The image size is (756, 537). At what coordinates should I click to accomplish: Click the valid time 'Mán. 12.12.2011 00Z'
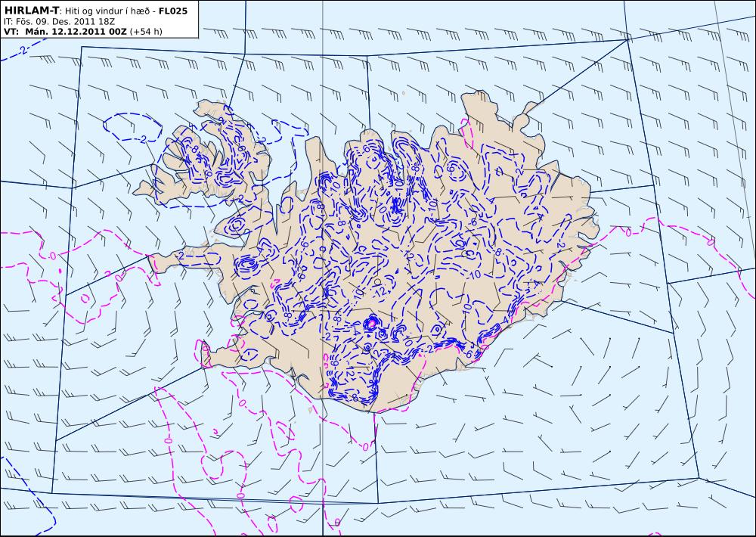pyautogui.click(x=76, y=32)
